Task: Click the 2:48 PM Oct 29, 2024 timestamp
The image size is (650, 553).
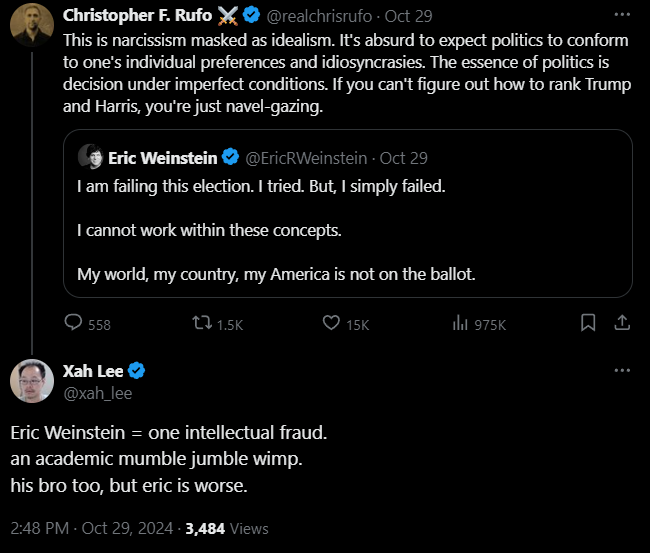Action: 90,528
